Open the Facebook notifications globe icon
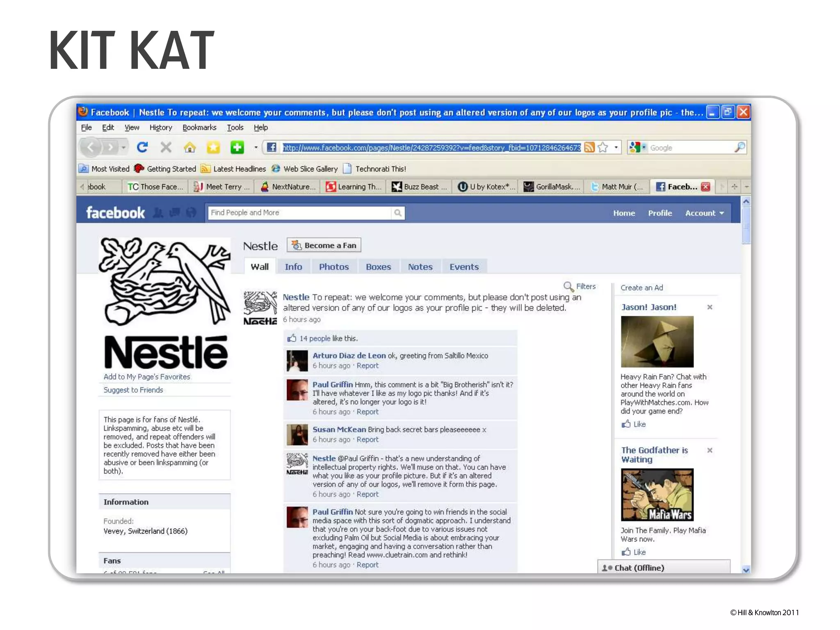This screenshot has height=630, width=840. coord(191,212)
